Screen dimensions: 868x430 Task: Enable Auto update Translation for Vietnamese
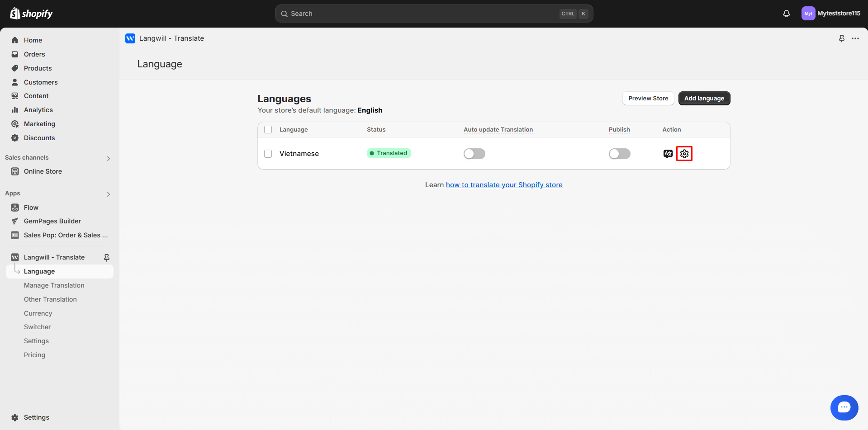[474, 154]
